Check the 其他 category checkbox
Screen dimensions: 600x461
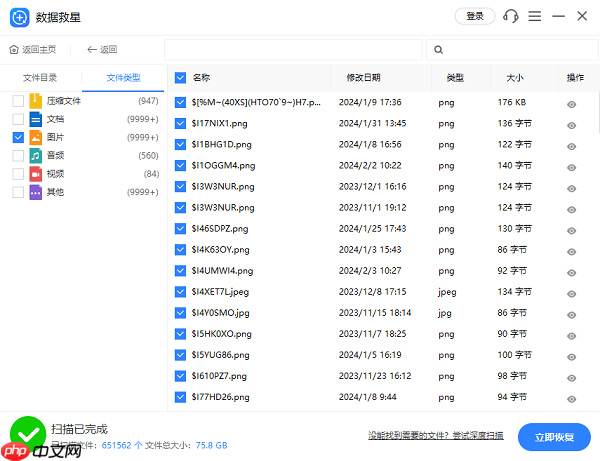tap(18, 192)
